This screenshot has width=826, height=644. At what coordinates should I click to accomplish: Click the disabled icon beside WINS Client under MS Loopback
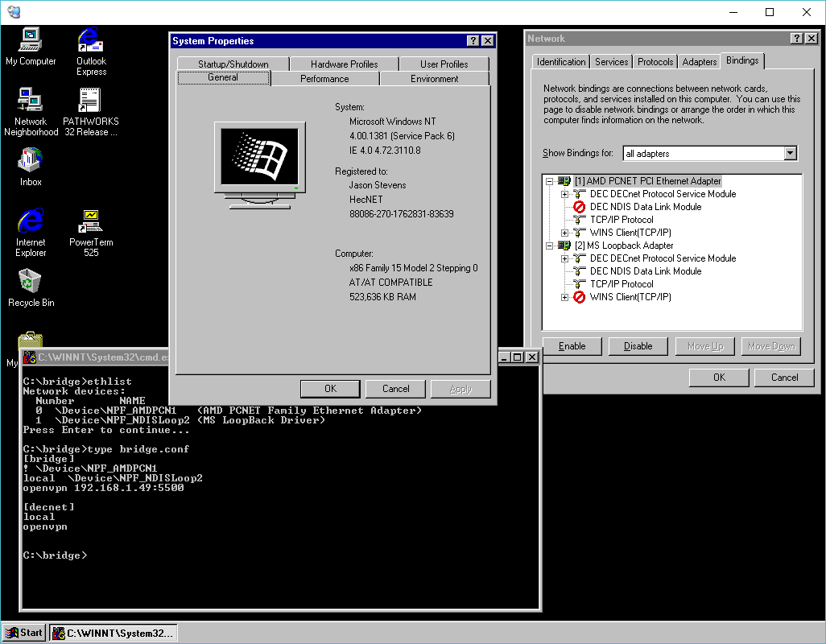579,297
